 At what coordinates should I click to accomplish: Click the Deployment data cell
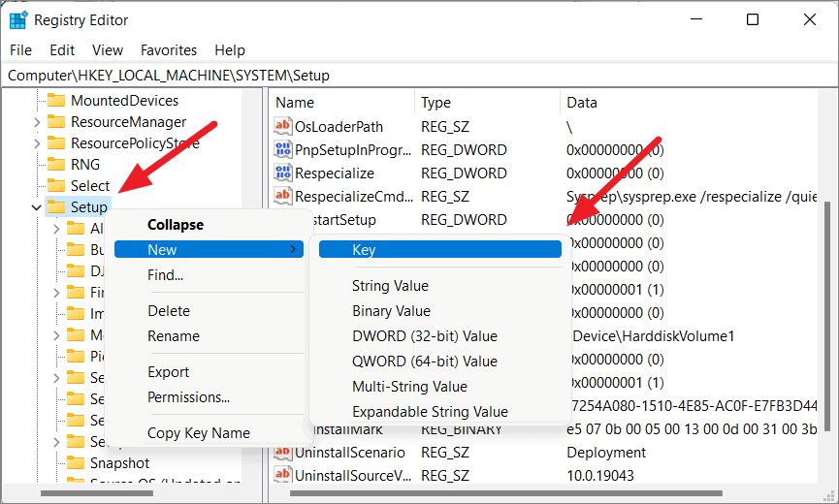coord(606,453)
